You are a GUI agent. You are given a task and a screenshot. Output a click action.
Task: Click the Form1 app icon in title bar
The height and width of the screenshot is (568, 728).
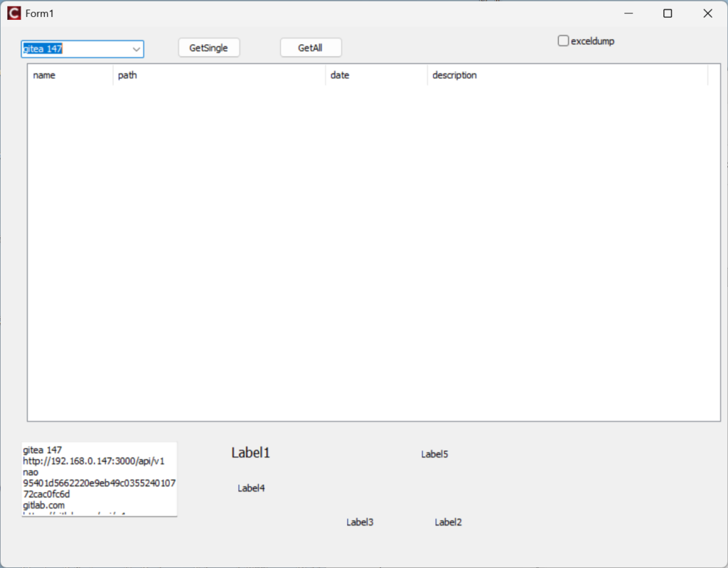point(14,14)
